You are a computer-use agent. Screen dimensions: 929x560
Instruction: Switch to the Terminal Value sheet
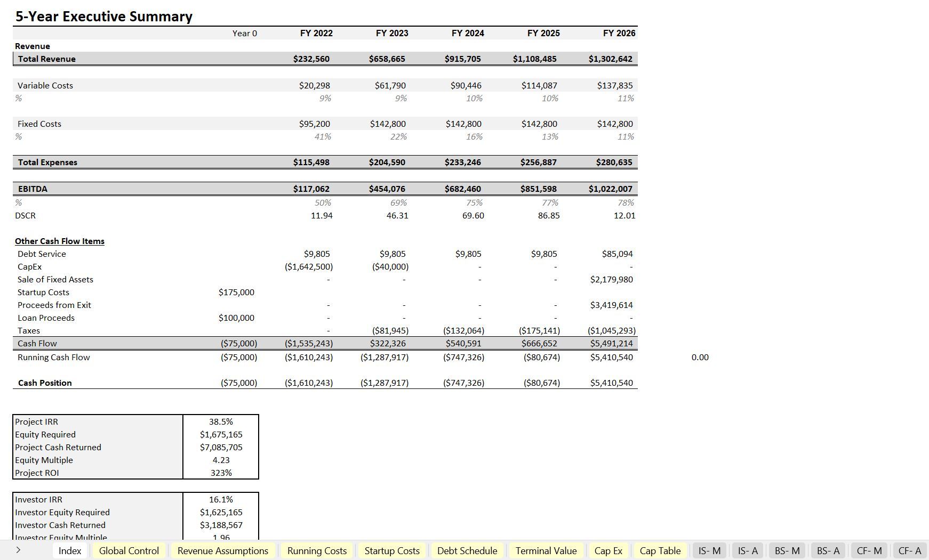[546, 551]
